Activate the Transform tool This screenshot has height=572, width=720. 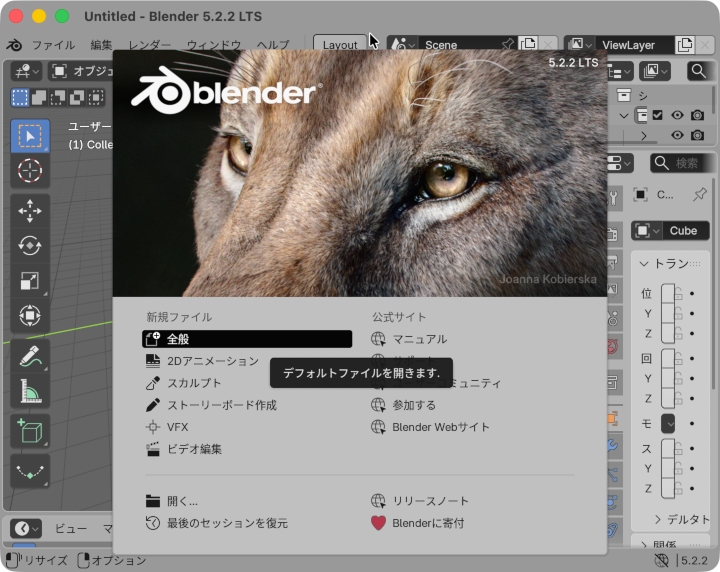(30, 315)
